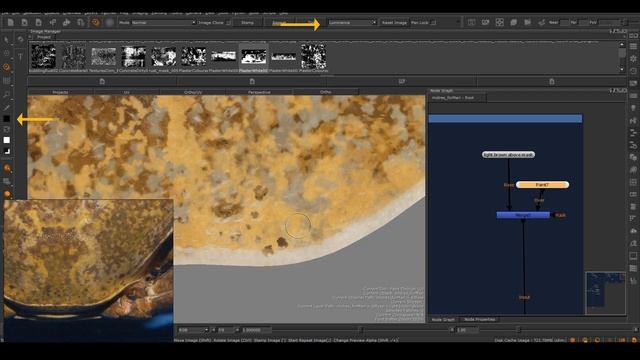This screenshot has width=640, height=360.
Task: Click the clock-shaped icon in right sidebar
Action: point(633,71)
